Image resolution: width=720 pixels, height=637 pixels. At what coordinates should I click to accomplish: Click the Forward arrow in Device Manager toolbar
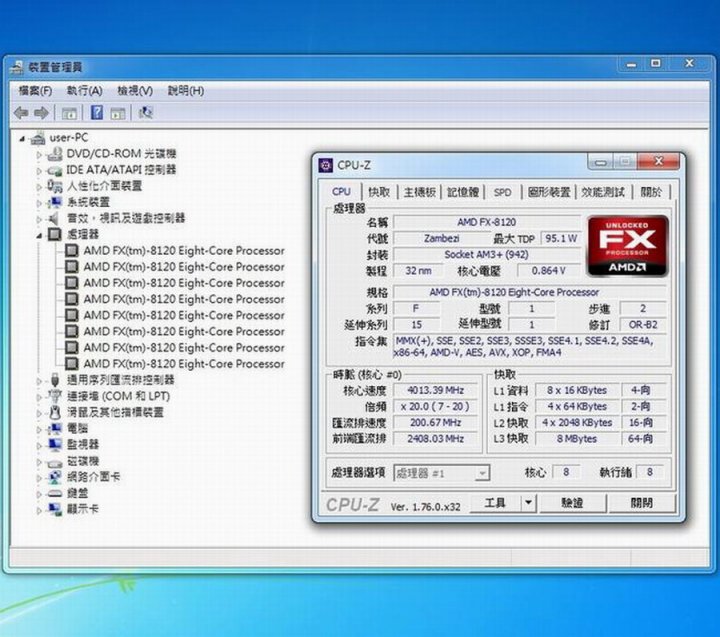tap(41, 113)
